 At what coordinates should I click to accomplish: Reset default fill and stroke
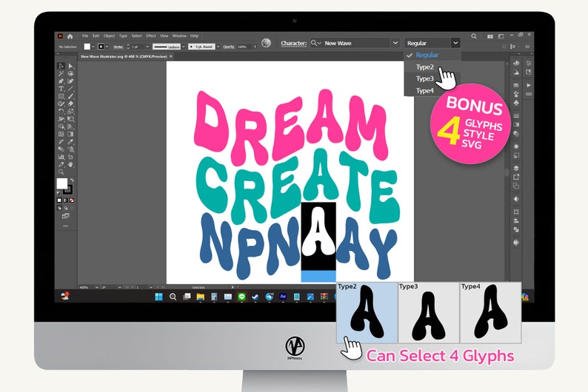(x=59, y=193)
